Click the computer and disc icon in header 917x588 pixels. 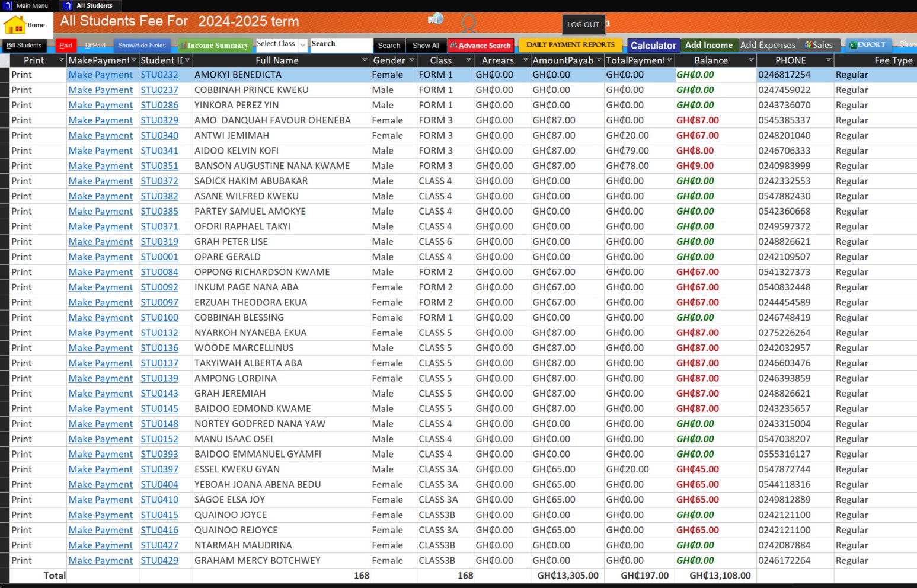tap(436, 19)
